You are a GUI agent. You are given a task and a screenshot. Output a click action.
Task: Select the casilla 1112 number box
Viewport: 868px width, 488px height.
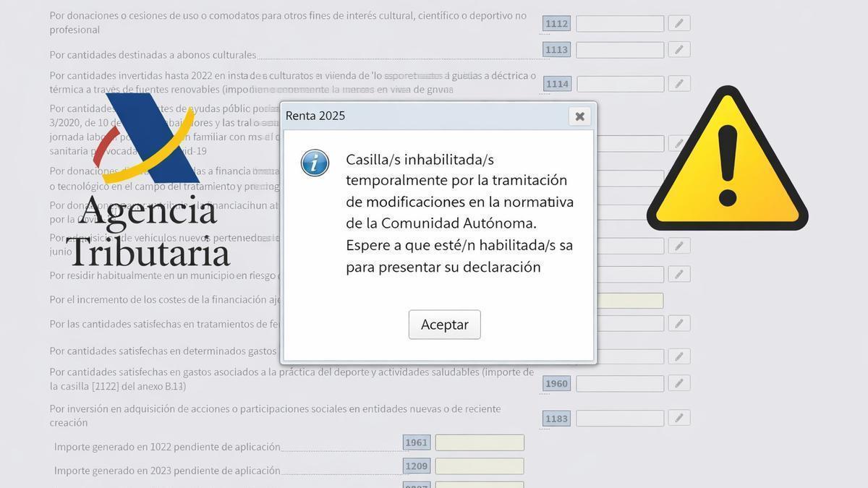tap(556, 22)
